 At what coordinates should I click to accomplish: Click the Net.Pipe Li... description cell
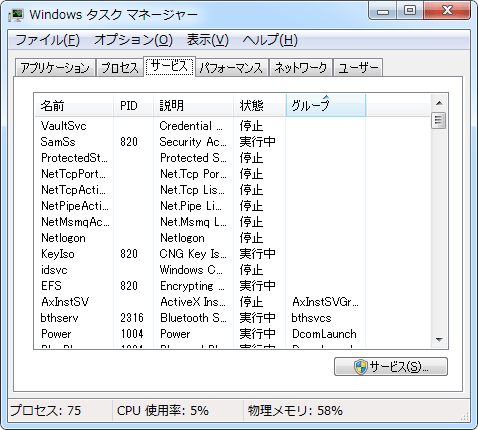tap(191, 206)
